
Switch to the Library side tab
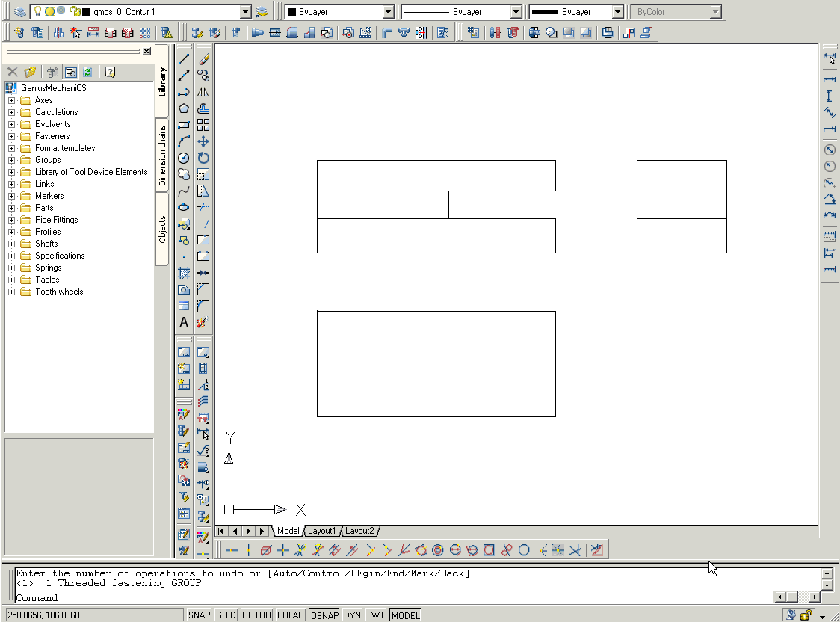[x=162, y=82]
